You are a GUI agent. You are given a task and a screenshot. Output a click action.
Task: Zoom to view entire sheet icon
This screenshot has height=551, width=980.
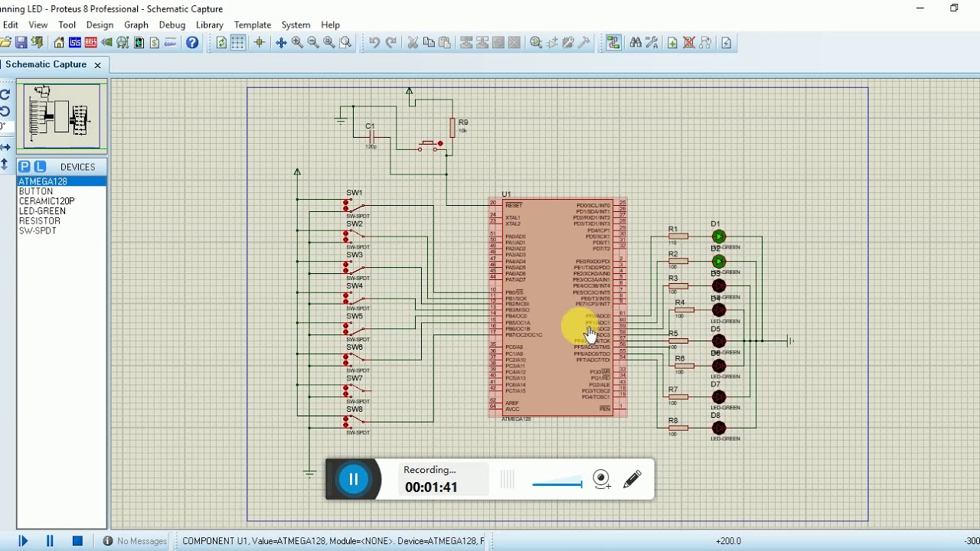point(329,43)
